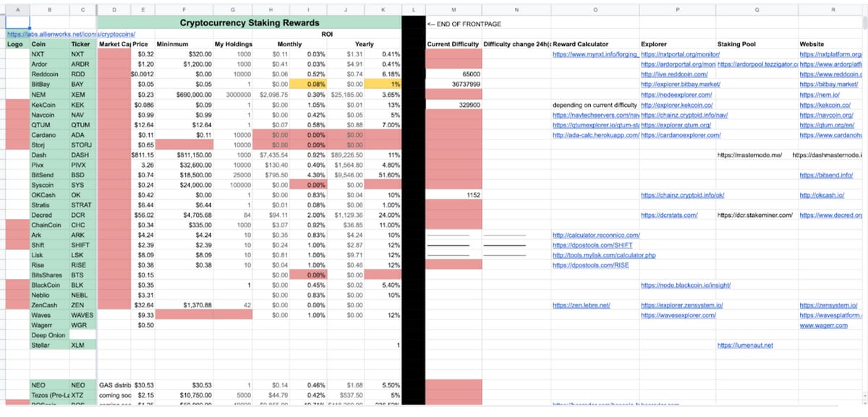Click the 'BitsShares' coin cell

(48, 276)
